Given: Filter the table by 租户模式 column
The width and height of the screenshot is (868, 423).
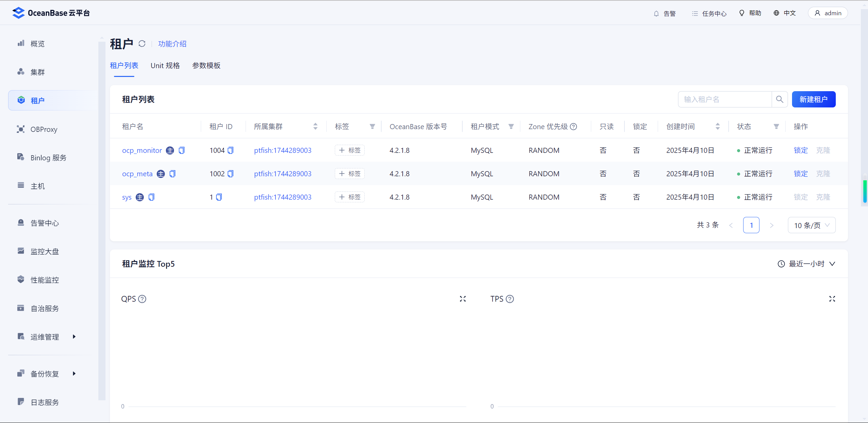Looking at the screenshot, I should pyautogui.click(x=511, y=126).
